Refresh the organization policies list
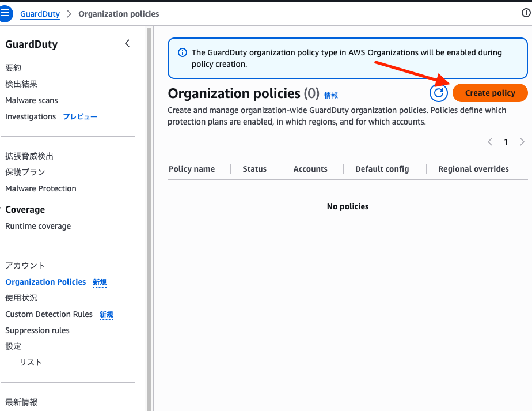 (x=439, y=93)
